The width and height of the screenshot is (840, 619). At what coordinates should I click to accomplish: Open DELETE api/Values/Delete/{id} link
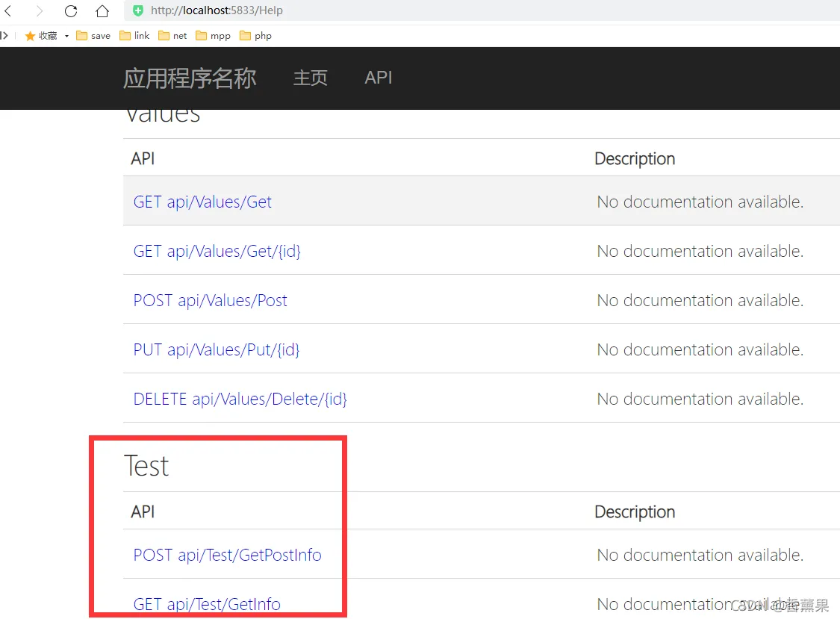(240, 399)
